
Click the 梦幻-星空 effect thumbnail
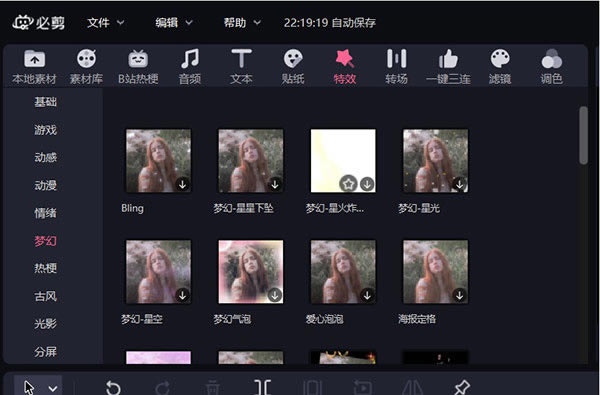click(158, 271)
